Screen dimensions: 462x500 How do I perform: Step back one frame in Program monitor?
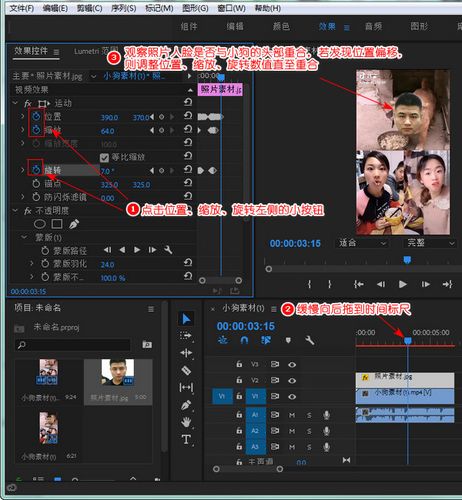(381, 284)
